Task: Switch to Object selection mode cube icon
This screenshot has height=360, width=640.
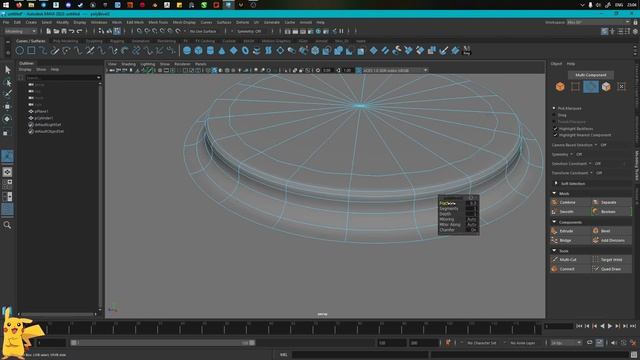Action: [x=560, y=87]
